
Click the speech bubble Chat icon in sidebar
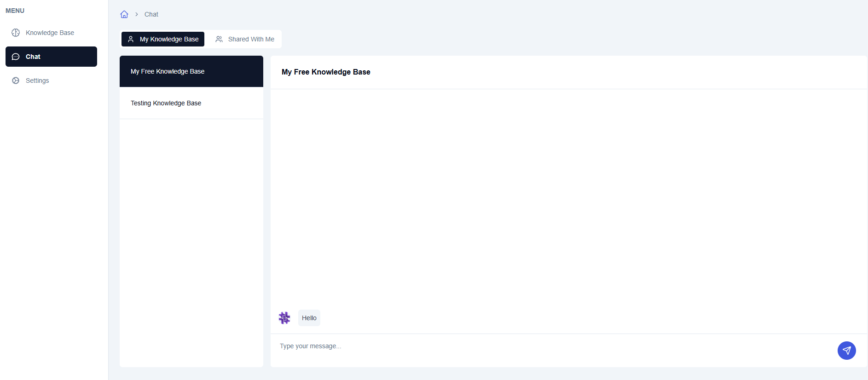[16, 57]
